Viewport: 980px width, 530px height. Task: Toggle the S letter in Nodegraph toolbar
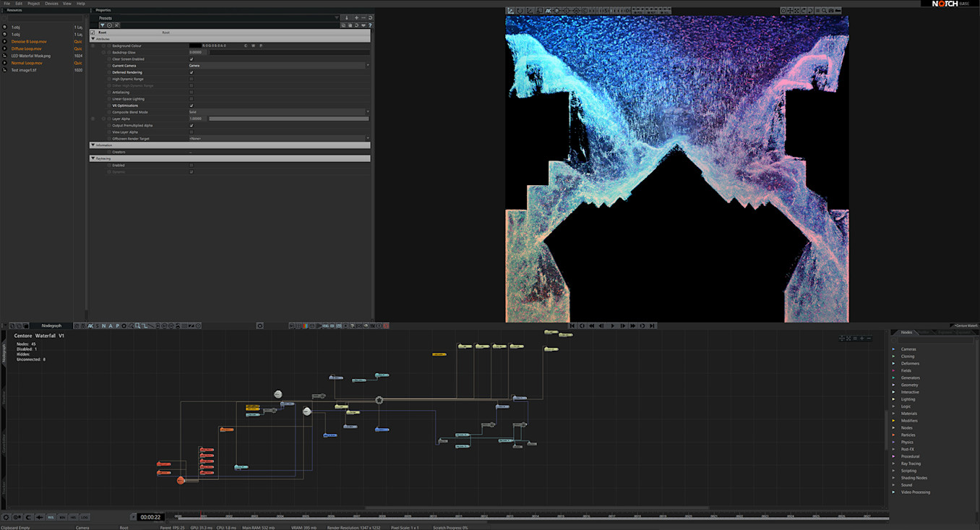pos(98,326)
